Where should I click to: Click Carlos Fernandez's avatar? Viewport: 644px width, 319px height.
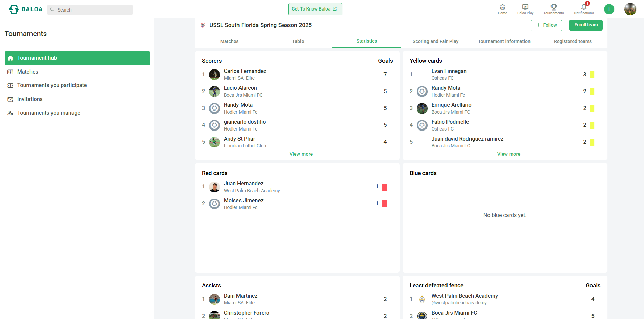click(214, 74)
